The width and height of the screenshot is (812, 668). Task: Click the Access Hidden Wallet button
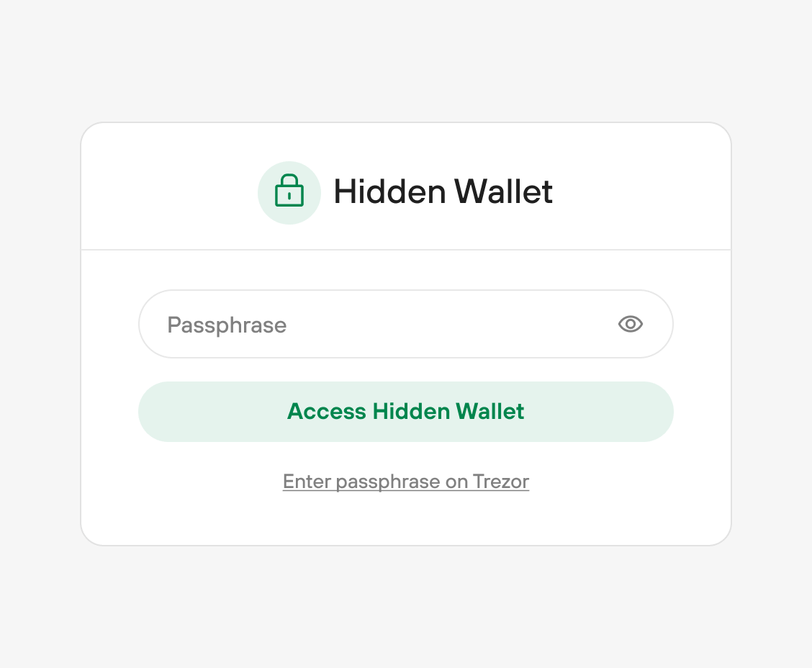pos(406,412)
